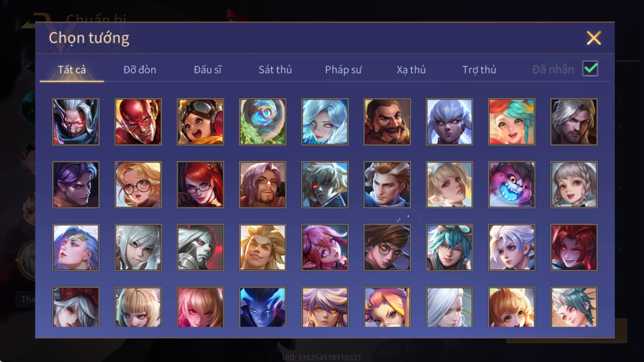Screen dimensions: 644x362
Task: Select the Đấu sĩ category tab
Action: [208, 70]
